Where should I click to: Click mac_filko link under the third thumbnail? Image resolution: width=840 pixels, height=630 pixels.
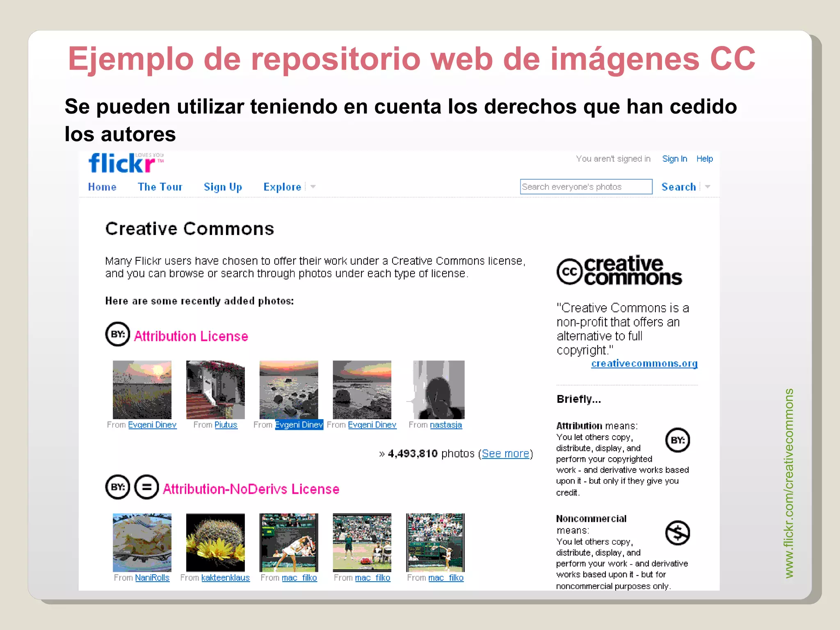[x=299, y=578]
